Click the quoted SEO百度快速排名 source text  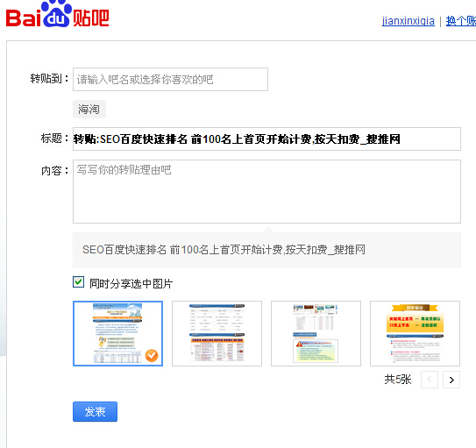point(224,250)
